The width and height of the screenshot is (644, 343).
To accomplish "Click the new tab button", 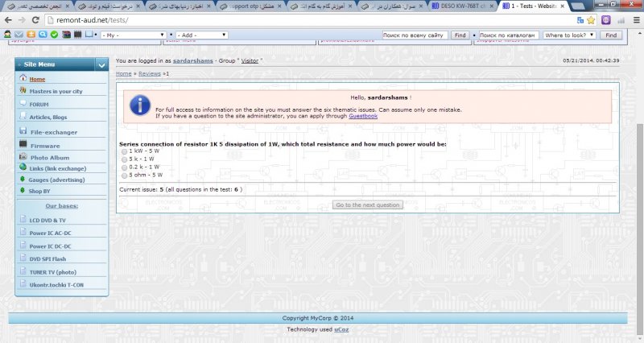I will 577,6.
